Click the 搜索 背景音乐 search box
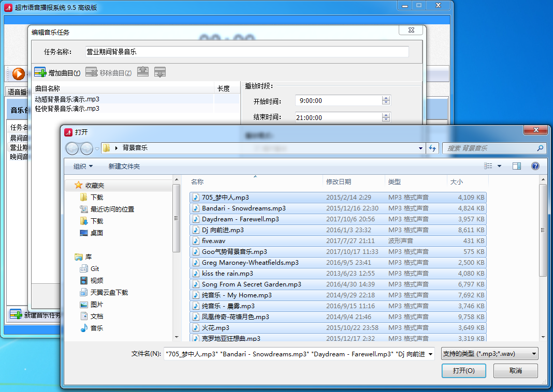This screenshot has height=392, width=553. pyautogui.click(x=494, y=148)
